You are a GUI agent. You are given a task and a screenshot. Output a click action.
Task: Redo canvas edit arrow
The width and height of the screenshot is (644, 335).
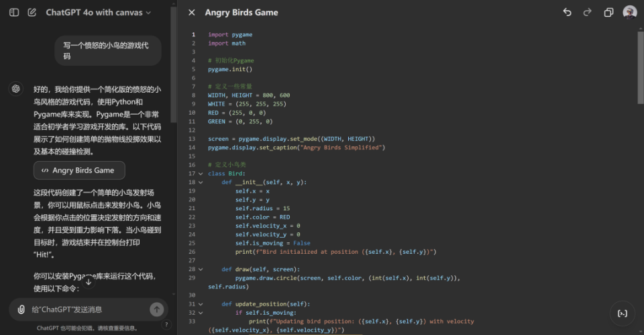point(588,12)
